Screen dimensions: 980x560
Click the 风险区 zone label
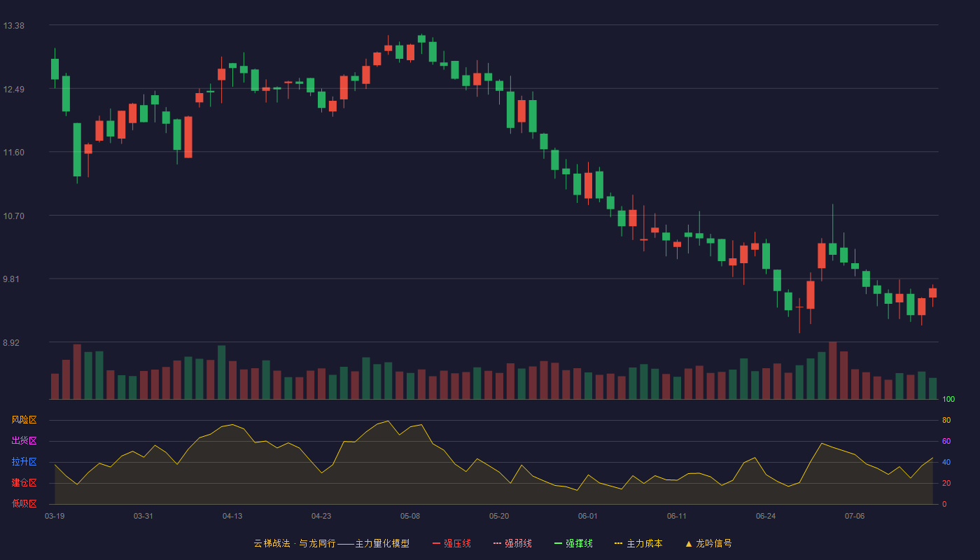(x=24, y=420)
